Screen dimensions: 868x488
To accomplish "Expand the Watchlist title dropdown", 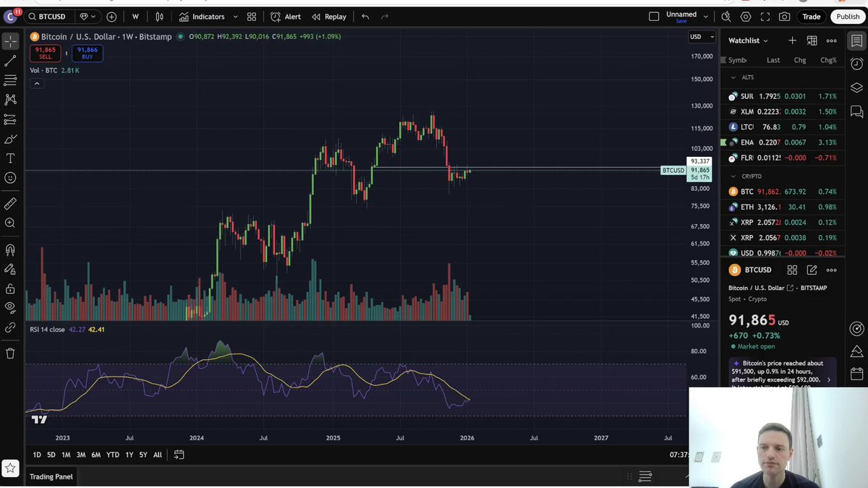I will [x=749, y=40].
